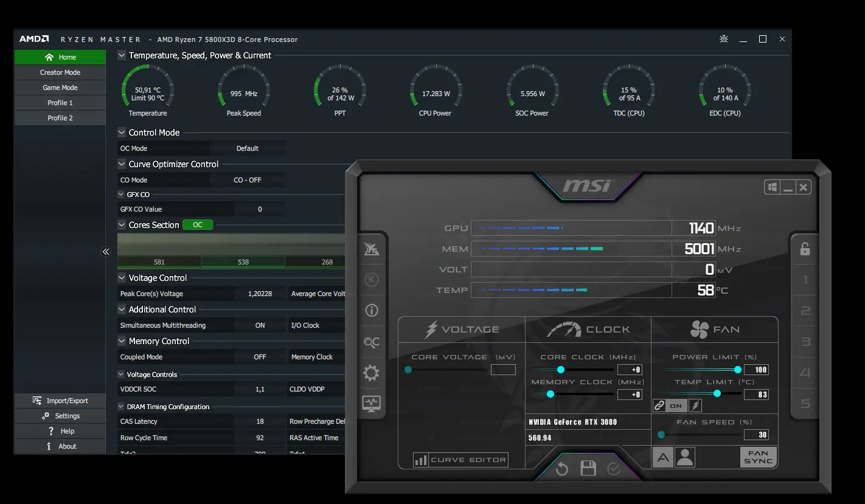Open Profile 1 in sidebar
Screen dimensions: 865x504
click(x=60, y=103)
